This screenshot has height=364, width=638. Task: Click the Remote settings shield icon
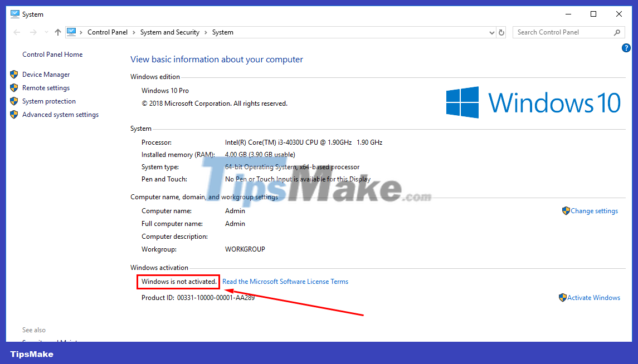pos(14,87)
